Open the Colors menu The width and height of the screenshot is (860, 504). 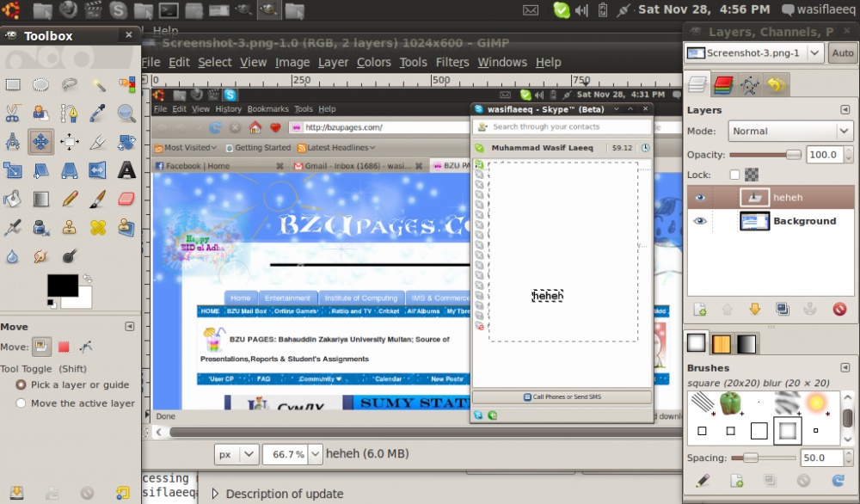tap(374, 62)
